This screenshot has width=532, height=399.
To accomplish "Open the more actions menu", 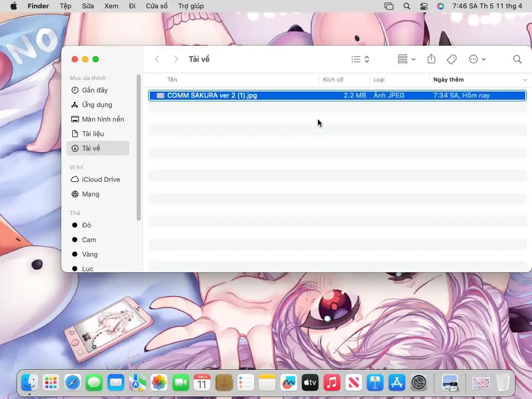I will point(477,59).
